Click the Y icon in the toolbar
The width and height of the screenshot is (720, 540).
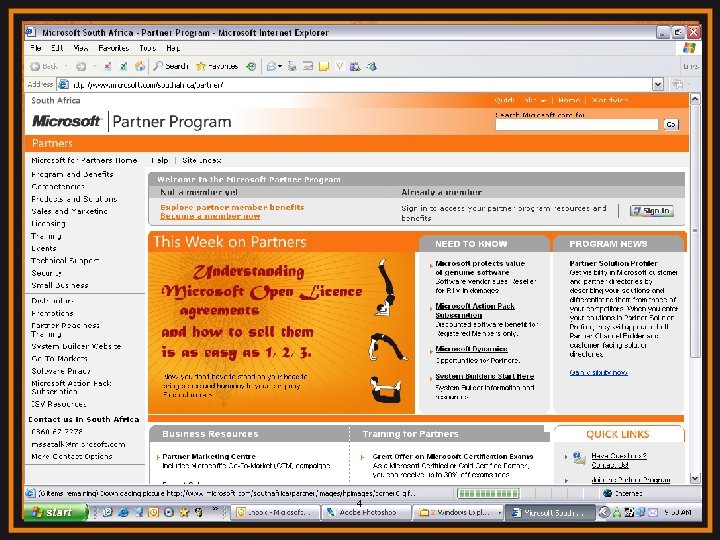[x=339, y=67]
